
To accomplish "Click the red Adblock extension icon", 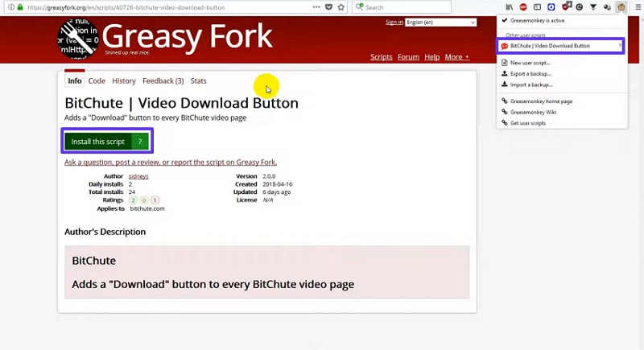I will click(523, 7).
